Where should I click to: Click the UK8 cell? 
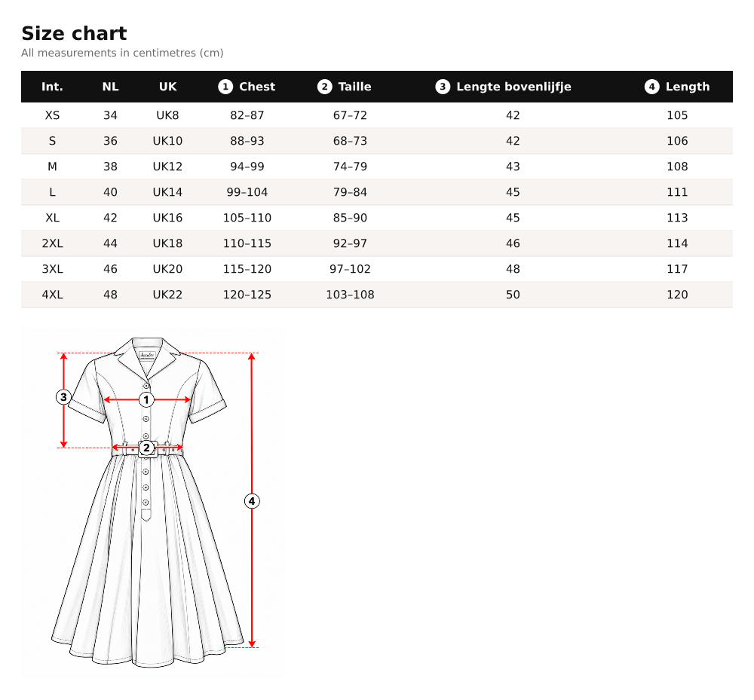coord(167,115)
